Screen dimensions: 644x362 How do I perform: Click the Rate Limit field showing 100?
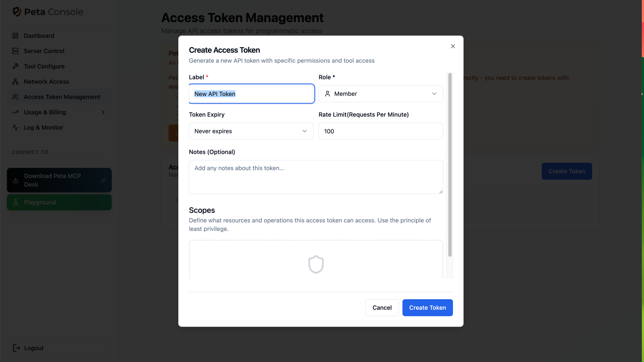[380, 131]
